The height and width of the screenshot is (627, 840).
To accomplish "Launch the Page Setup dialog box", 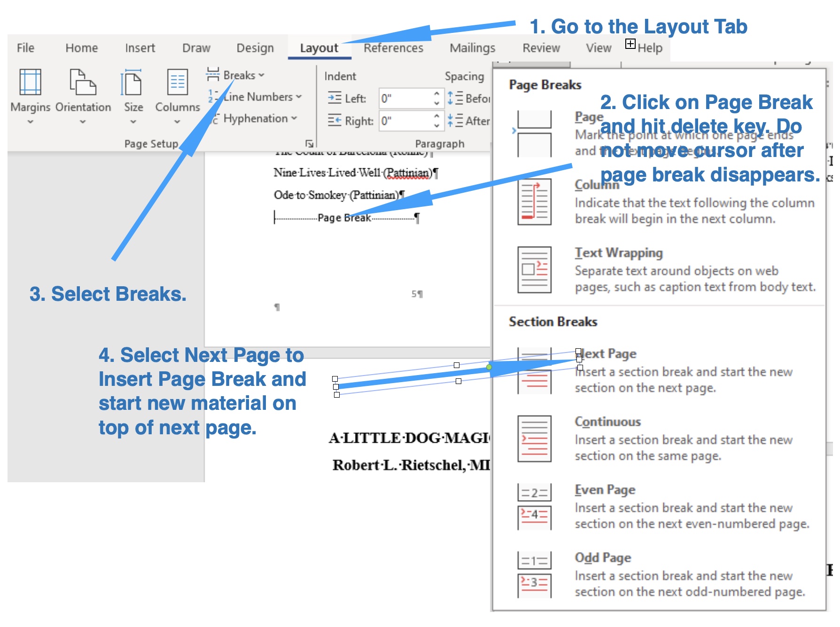I will coord(309,143).
